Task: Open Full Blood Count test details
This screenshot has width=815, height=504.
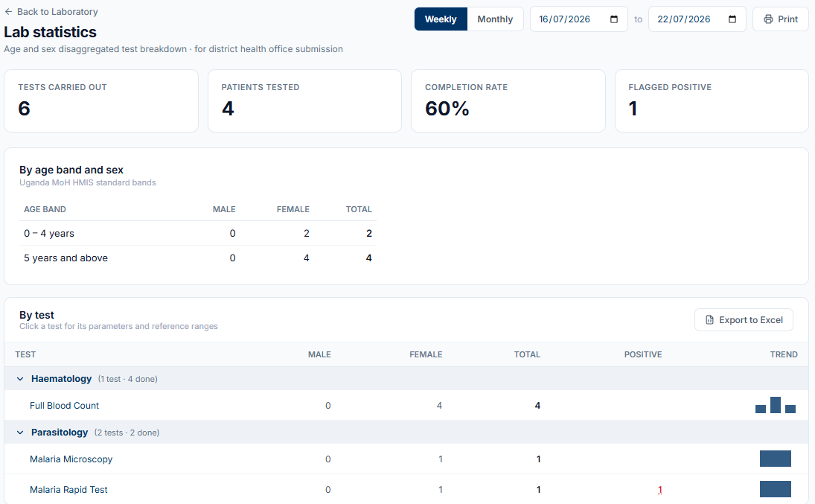Action: click(x=65, y=405)
